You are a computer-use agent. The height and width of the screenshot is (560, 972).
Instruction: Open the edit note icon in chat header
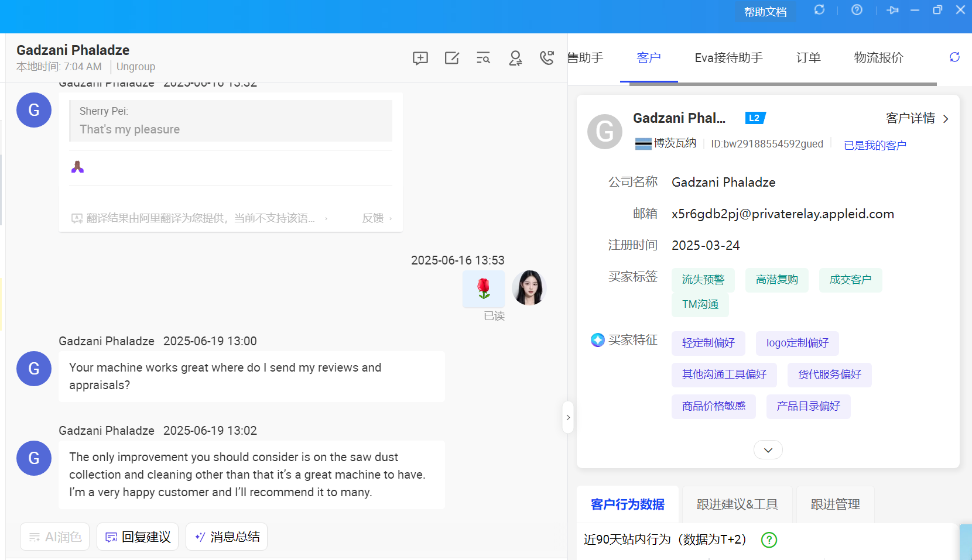(451, 58)
